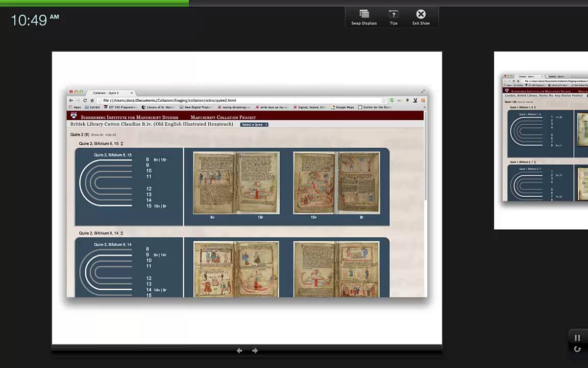Open the Exhibit bookmark folder
This screenshot has height=368, width=588.
[x=92, y=107]
